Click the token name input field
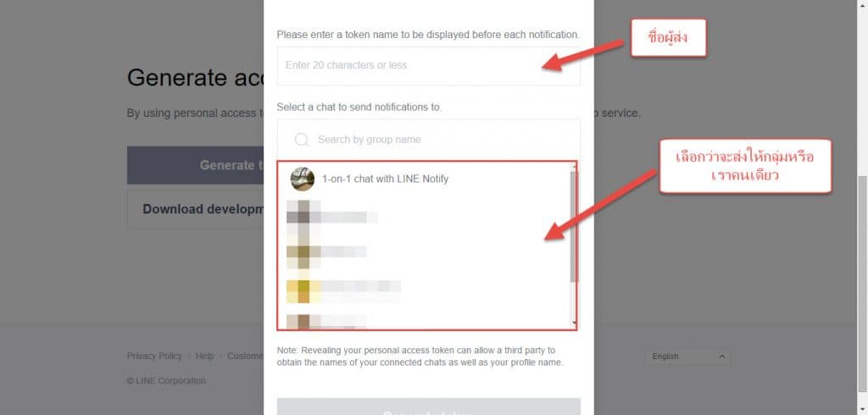This screenshot has height=415, width=868. pyautogui.click(x=428, y=66)
